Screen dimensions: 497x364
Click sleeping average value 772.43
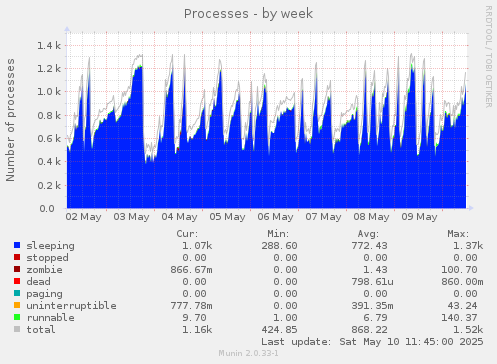(369, 246)
